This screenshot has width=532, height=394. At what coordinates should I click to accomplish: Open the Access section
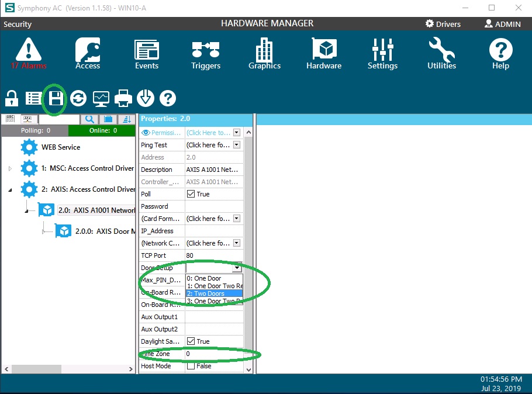[x=88, y=54]
